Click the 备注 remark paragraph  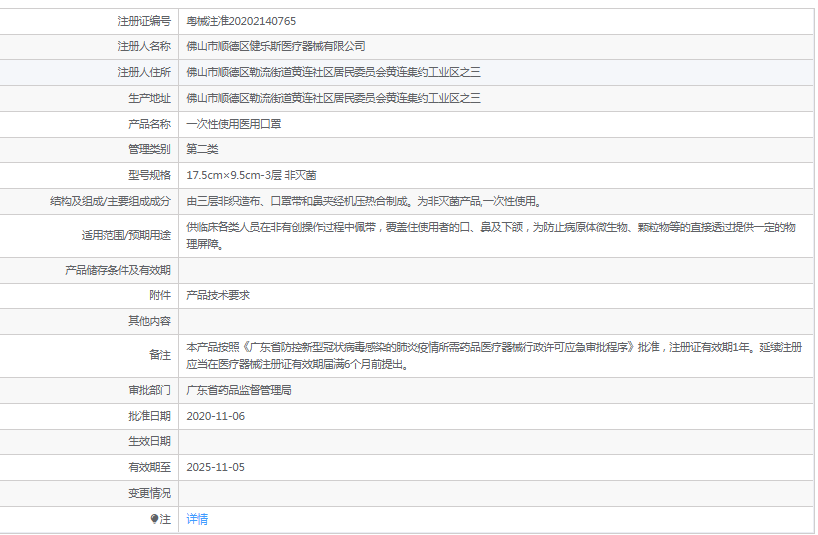[495, 355]
